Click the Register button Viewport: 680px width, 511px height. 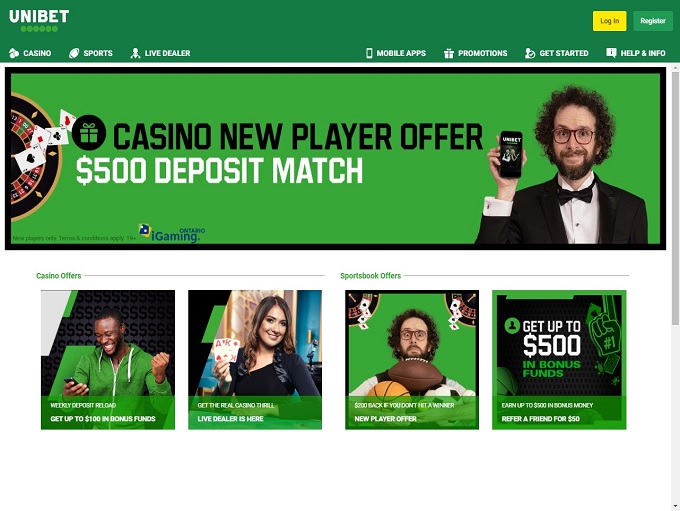click(653, 21)
